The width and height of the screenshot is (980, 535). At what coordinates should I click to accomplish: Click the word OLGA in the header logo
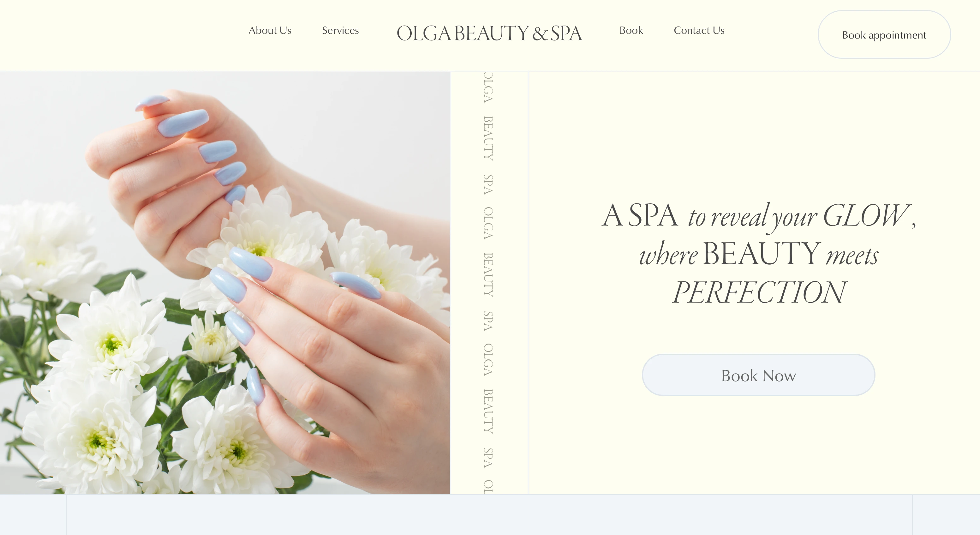424,33
